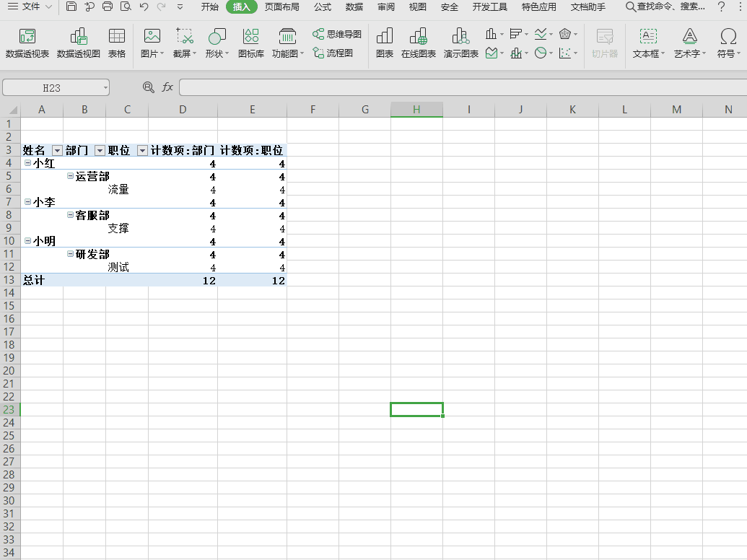Collapse the 研发部 group

tap(70, 254)
